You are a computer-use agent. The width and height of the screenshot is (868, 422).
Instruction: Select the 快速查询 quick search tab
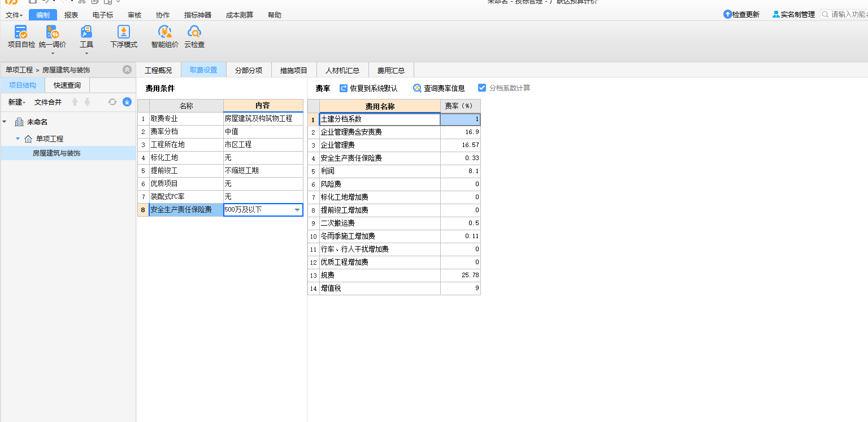[x=67, y=85]
